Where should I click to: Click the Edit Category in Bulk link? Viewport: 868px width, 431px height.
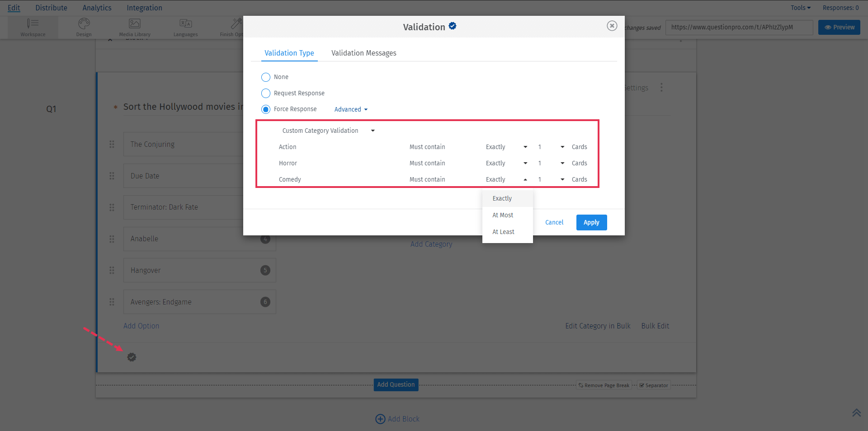tap(597, 326)
